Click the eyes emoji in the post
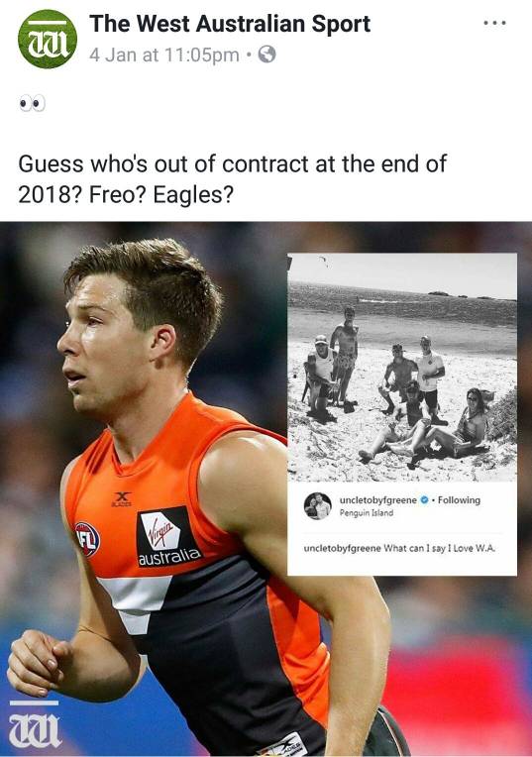Image resolution: width=532 pixels, height=757 pixels. click(32, 103)
